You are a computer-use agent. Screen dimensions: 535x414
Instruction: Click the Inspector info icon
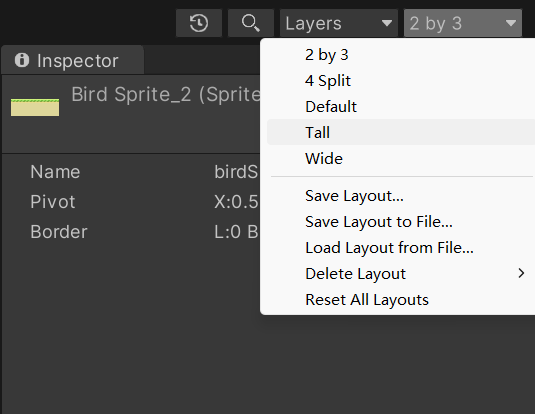coord(22,60)
